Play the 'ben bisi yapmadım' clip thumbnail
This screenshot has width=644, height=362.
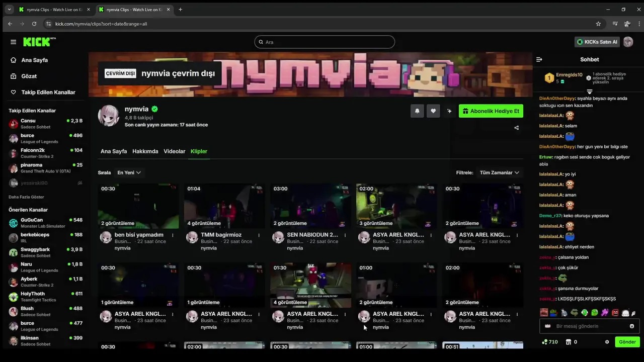click(x=138, y=206)
